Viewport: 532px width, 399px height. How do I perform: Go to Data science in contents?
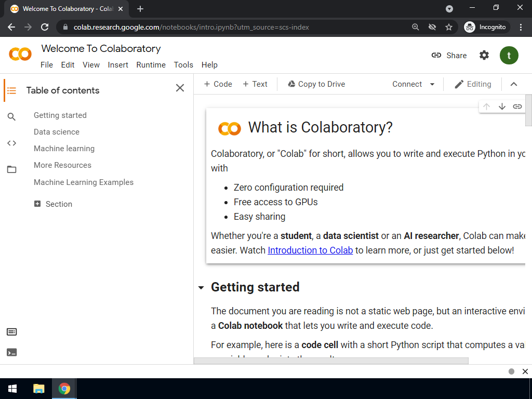click(x=56, y=132)
